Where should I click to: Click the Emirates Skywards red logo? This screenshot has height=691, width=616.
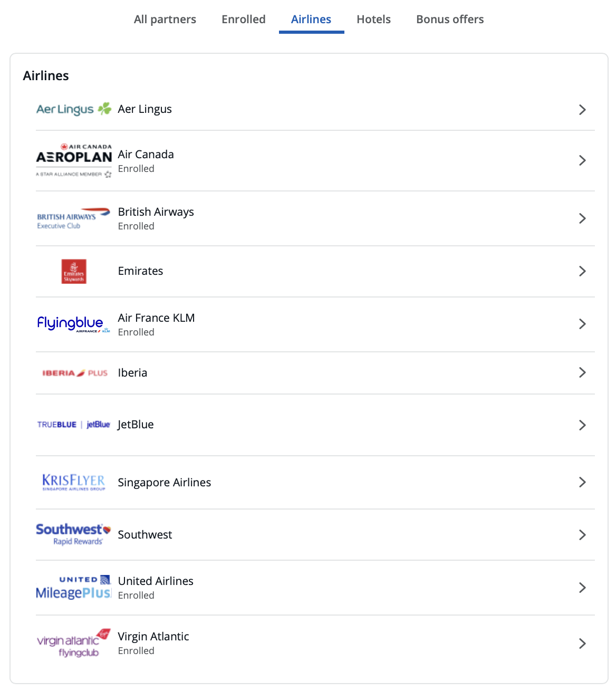coord(74,271)
